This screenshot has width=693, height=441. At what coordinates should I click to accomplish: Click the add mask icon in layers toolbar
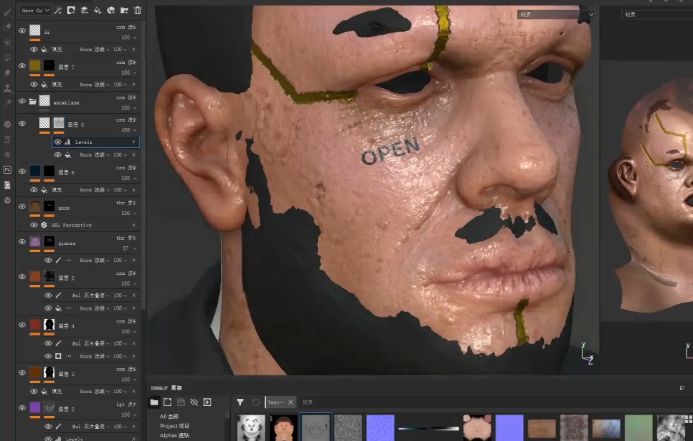click(x=71, y=10)
